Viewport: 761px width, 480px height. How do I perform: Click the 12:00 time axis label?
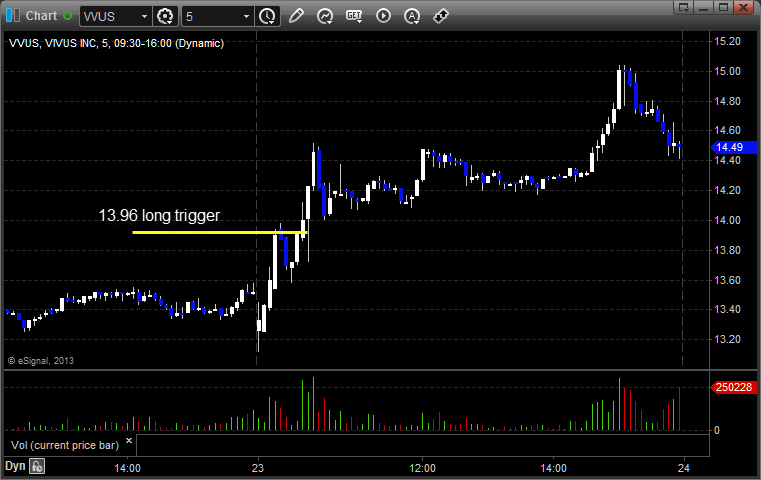click(x=422, y=468)
